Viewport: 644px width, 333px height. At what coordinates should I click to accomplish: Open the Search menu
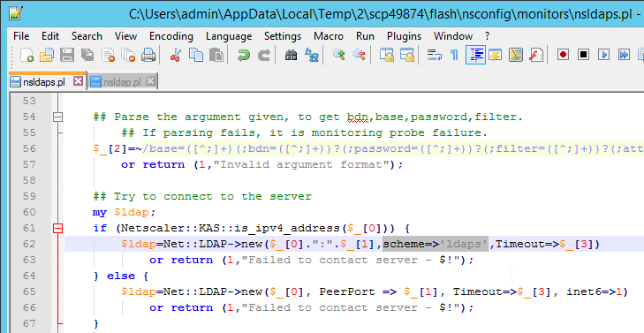coord(87,36)
